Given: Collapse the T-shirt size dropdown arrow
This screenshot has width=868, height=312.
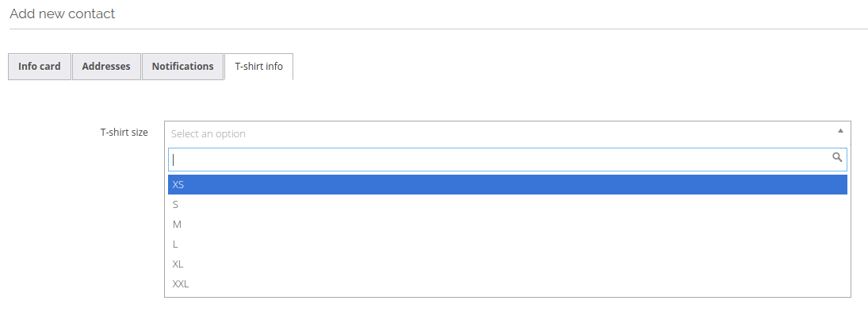Looking at the screenshot, I should (x=840, y=131).
